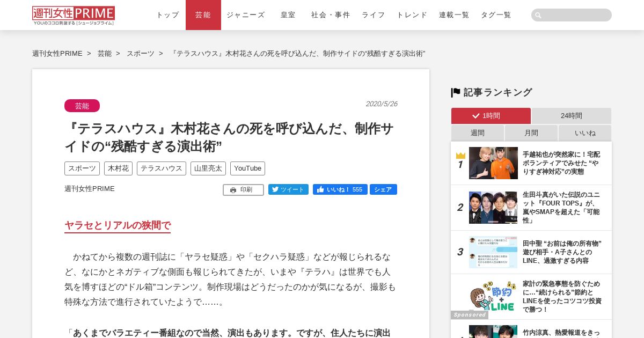The height and width of the screenshot is (338, 644).
Task: Open the 連載一覧 navigation item
Action: [454, 15]
